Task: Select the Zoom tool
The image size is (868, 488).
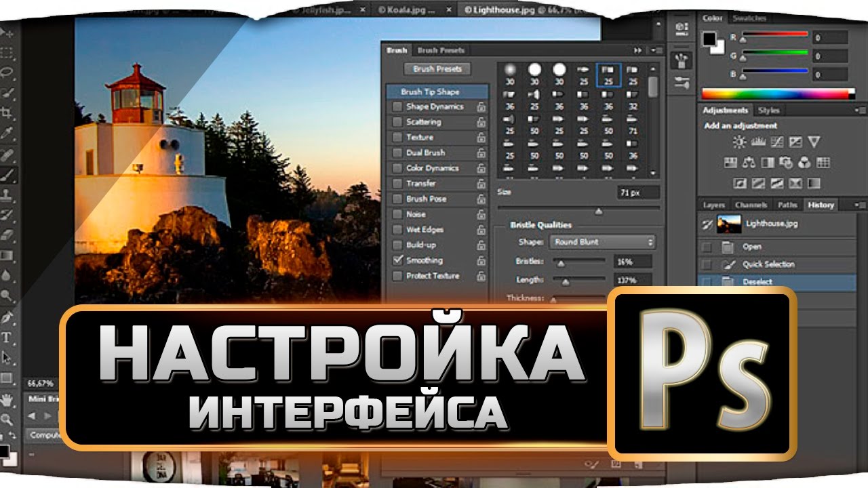Action: pos(7,420)
